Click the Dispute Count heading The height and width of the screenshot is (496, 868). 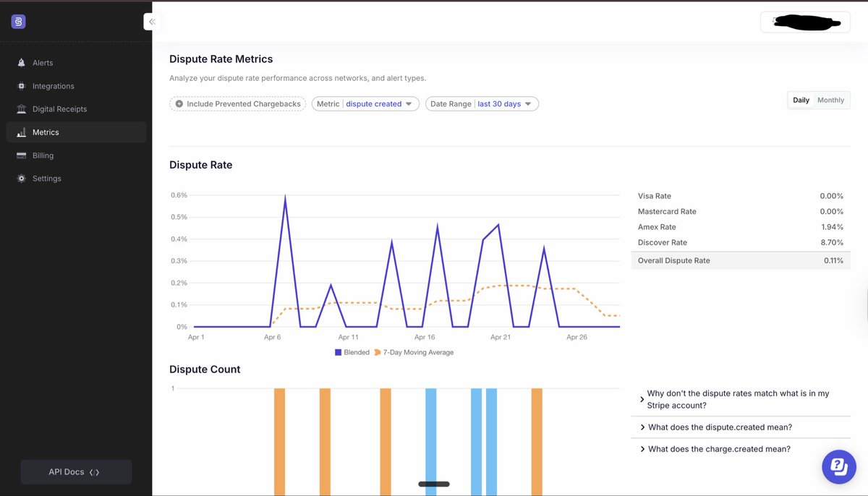(x=205, y=369)
